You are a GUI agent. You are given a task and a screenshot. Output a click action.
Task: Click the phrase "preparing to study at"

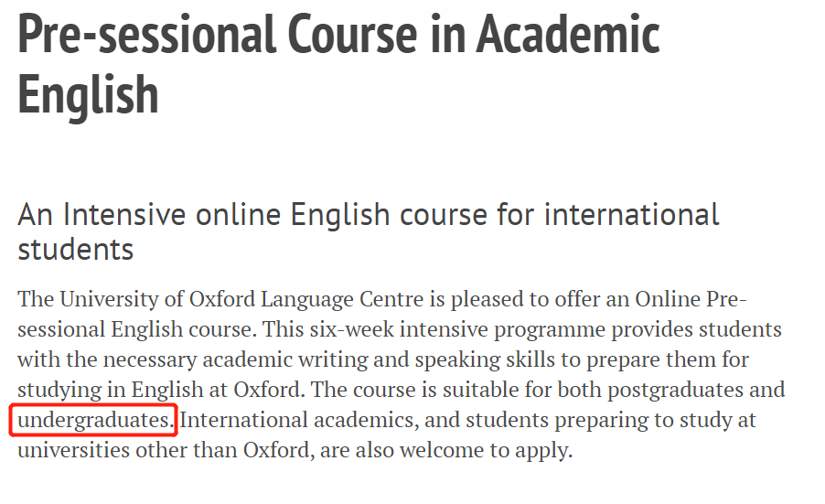656,421
